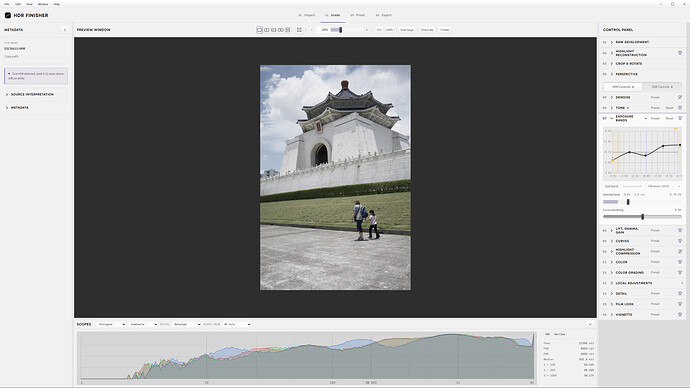690x388 pixels.
Task: Toggle the Tone section enable icon
Action: click(x=680, y=108)
